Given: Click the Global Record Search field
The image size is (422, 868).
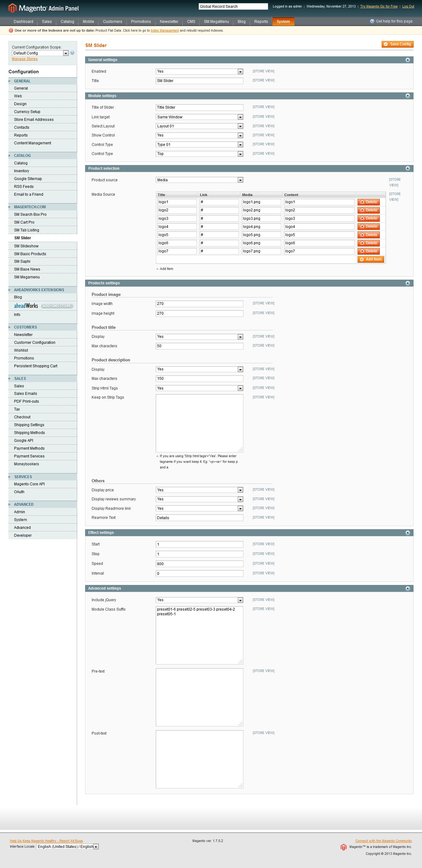Looking at the screenshot, I should 233,6.
